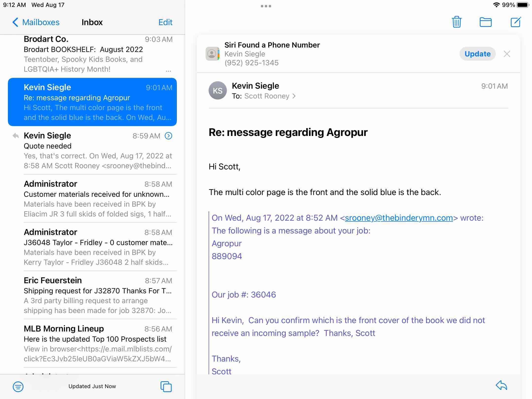Viewport: 532px width, 399px height.
Task: Tap the Kevin Siegle contact card icon
Action: point(213,54)
